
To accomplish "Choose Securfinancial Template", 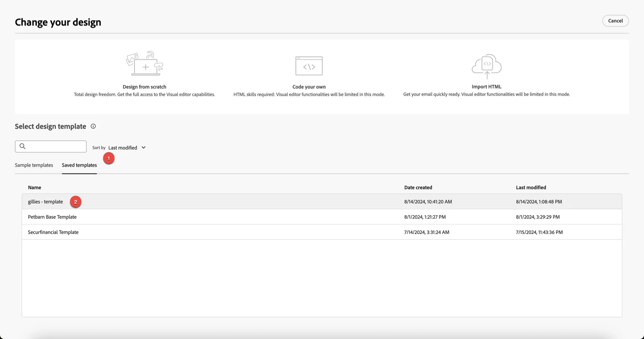I will 322,232.
